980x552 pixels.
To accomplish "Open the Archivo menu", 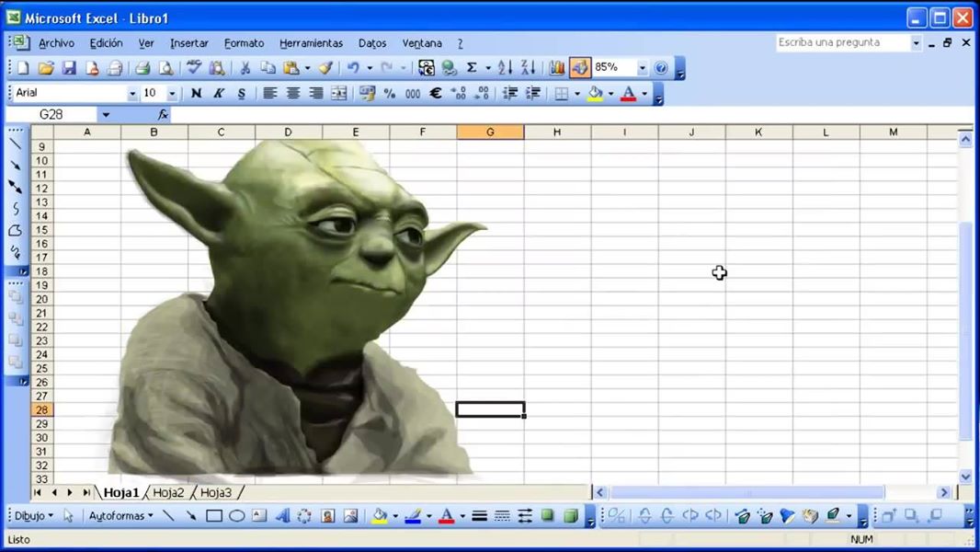I will click(x=56, y=43).
